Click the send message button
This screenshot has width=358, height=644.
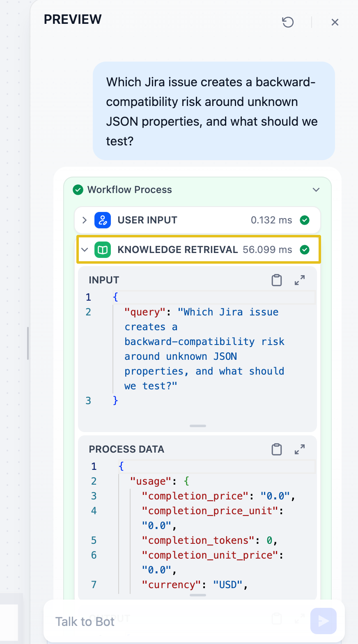pos(324,621)
